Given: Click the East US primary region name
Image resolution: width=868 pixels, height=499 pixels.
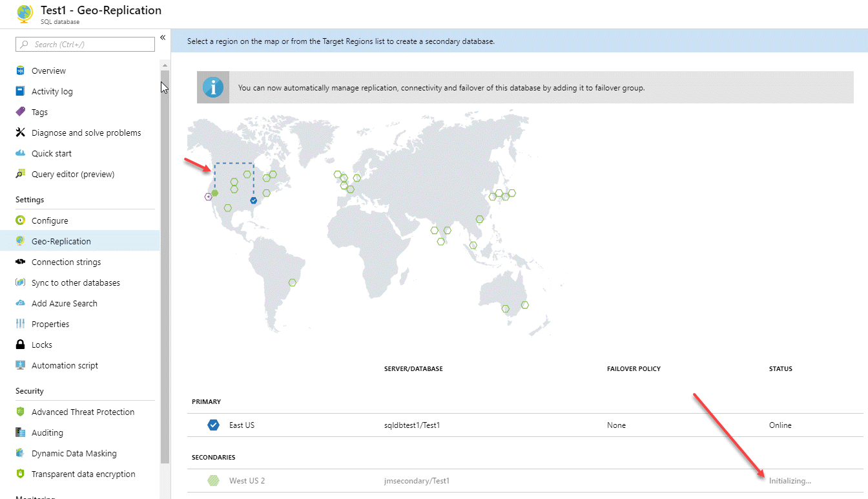Looking at the screenshot, I should pos(242,425).
